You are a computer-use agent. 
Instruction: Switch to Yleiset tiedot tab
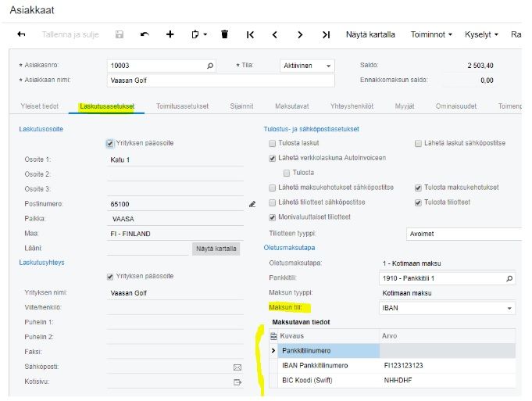pyautogui.click(x=39, y=106)
